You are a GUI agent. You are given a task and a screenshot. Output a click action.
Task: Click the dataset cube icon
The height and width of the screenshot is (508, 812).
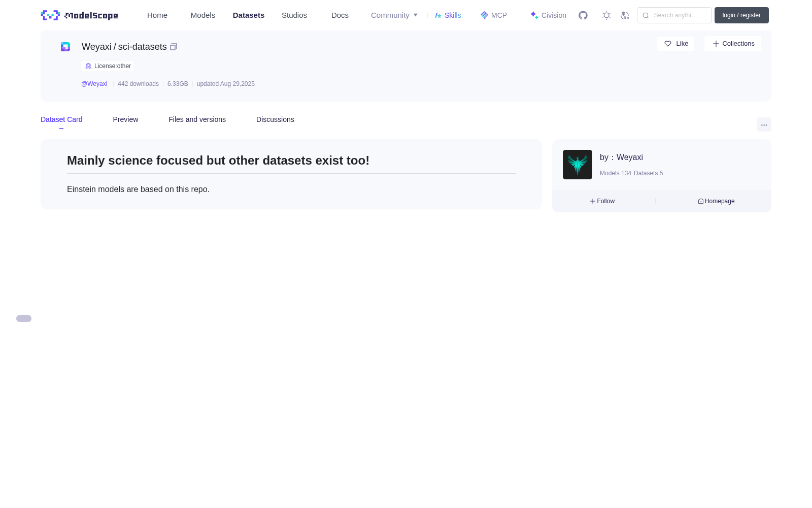[x=65, y=47]
